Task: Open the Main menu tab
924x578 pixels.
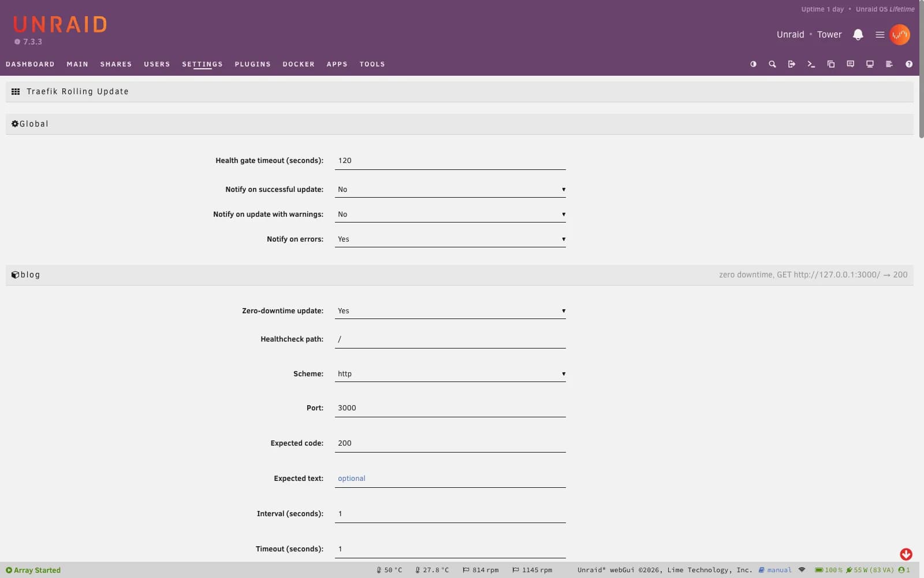Action: 77,64
